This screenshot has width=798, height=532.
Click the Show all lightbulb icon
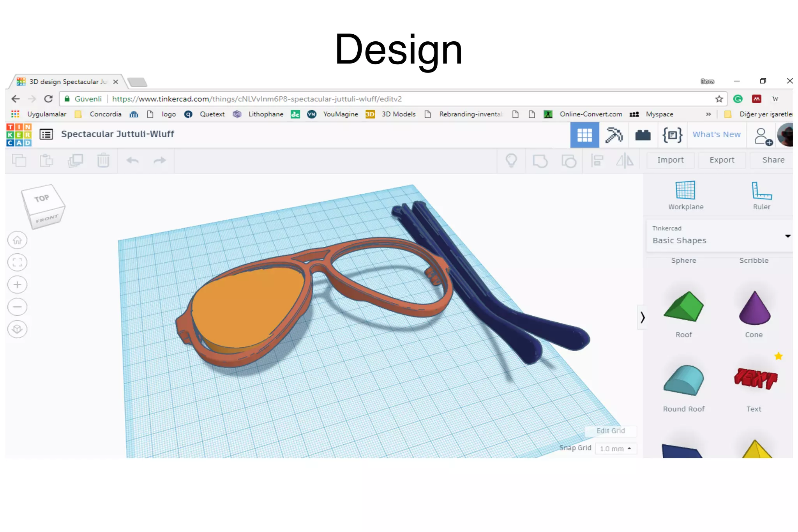511,160
